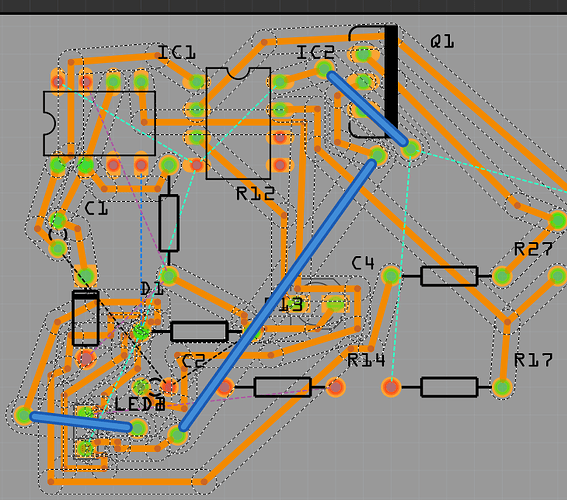The image size is (567, 500).
Task: Select the R14 resistor body
Action: [x=283, y=387]
